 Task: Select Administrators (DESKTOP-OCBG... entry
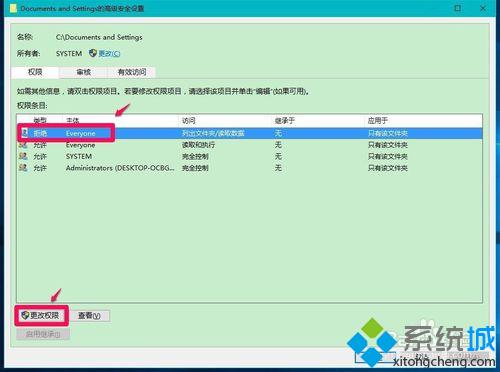[120, 168]
